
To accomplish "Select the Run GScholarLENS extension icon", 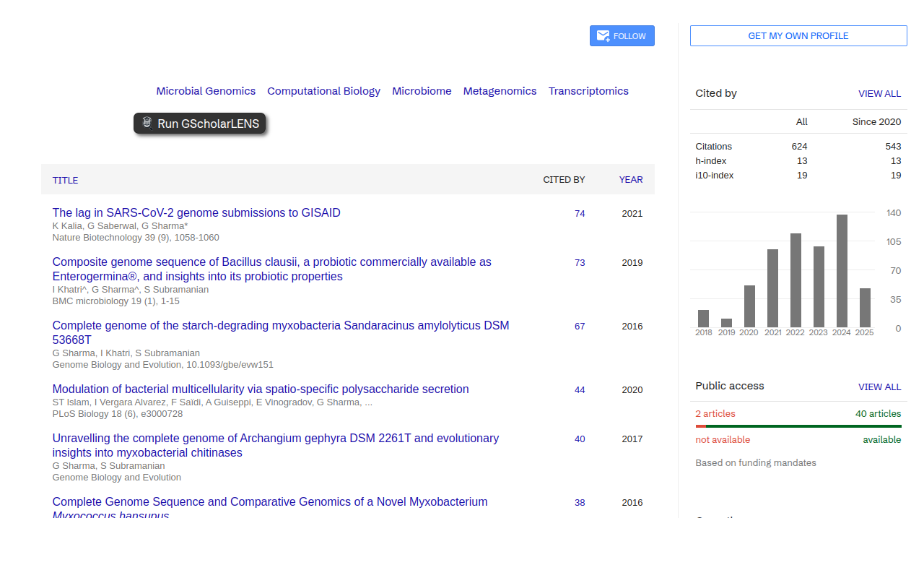I will tap(146, 123).
